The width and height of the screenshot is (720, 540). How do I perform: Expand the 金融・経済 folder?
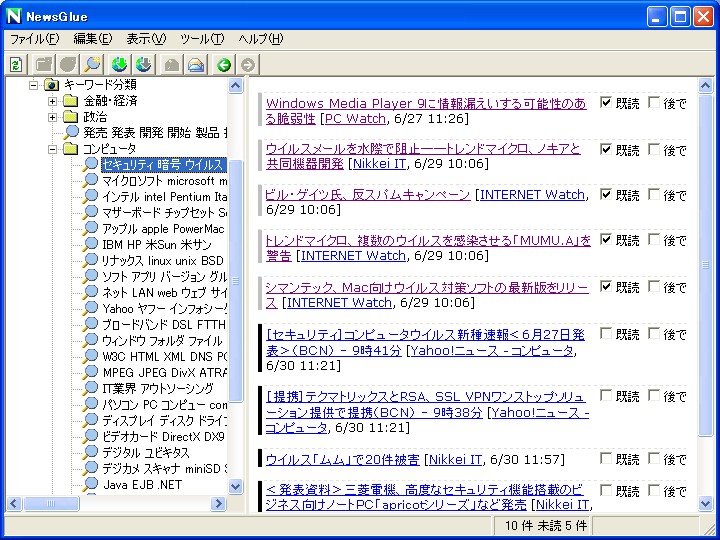click(52, 101)
